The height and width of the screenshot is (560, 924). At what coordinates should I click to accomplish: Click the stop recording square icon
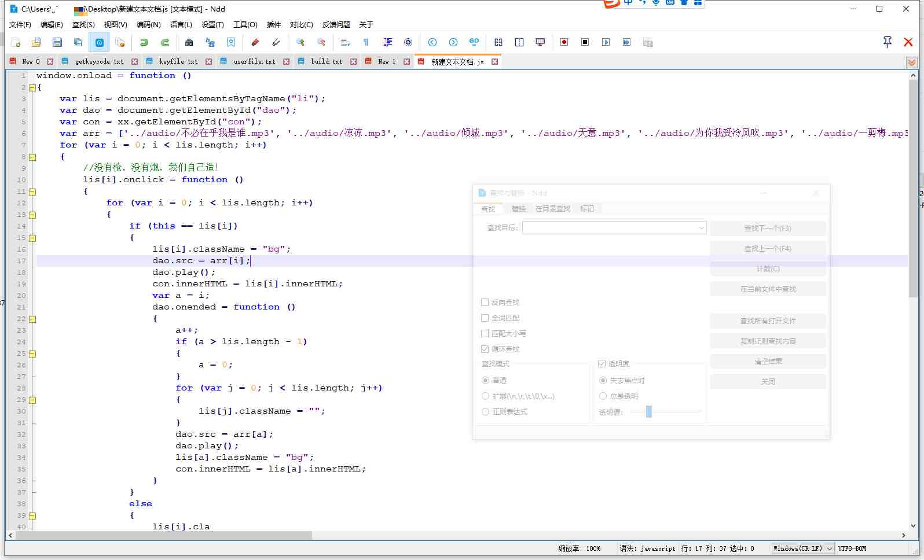(x=585, y=42)
